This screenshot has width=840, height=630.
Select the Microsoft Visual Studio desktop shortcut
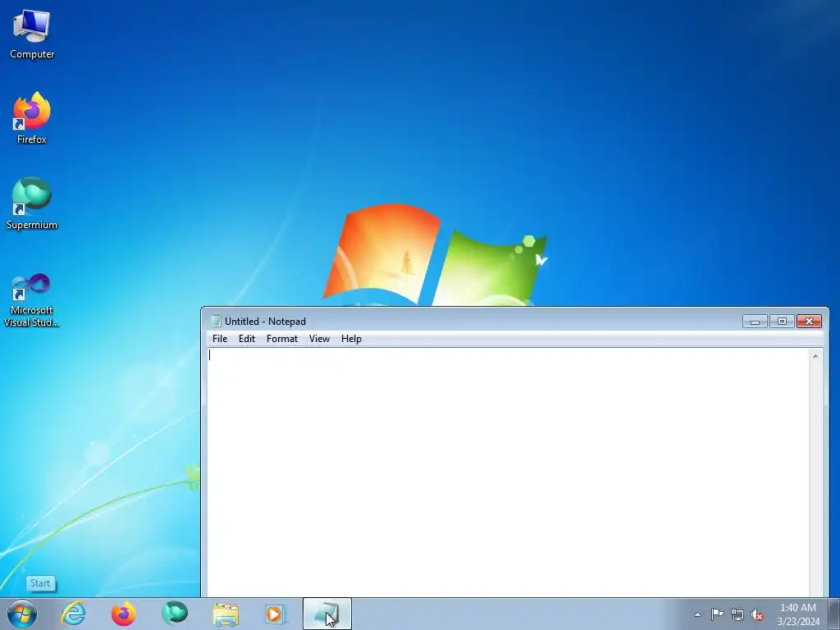[32, 300]
